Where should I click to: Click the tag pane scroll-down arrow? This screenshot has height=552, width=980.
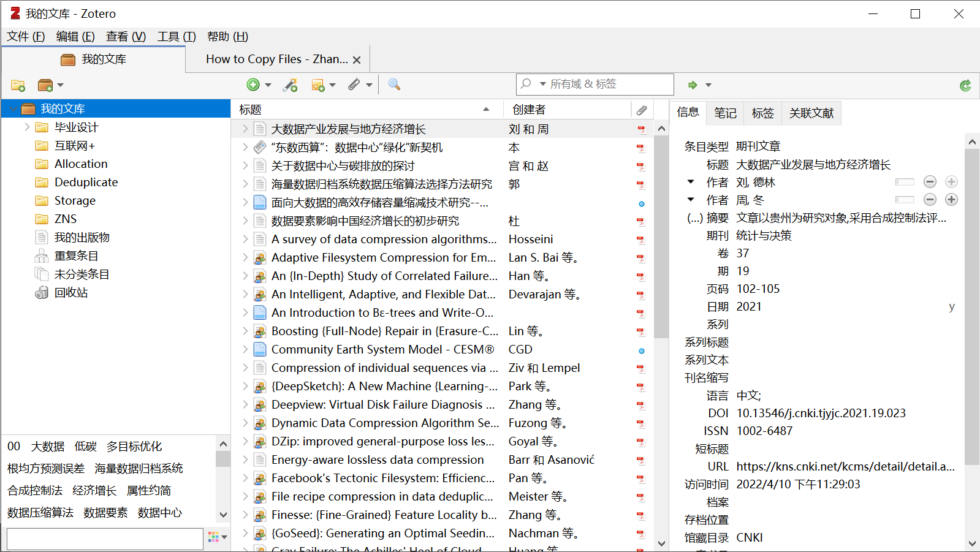tap(223, 515)
